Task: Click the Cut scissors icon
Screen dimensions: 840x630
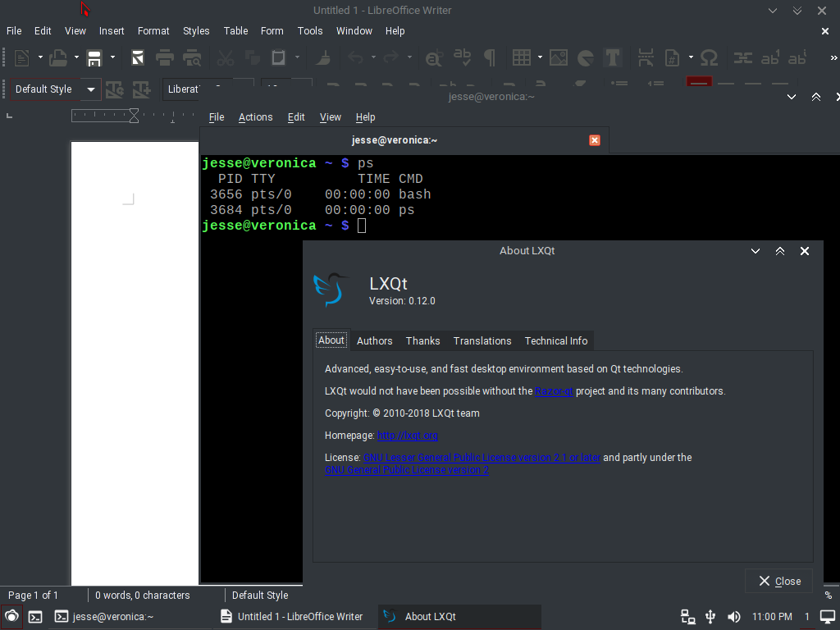Action: coord(225,57)
